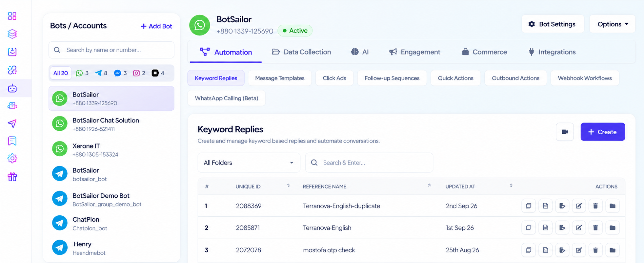
Task: Delete the mostofa otp check reply
Action: coord(595,250)
